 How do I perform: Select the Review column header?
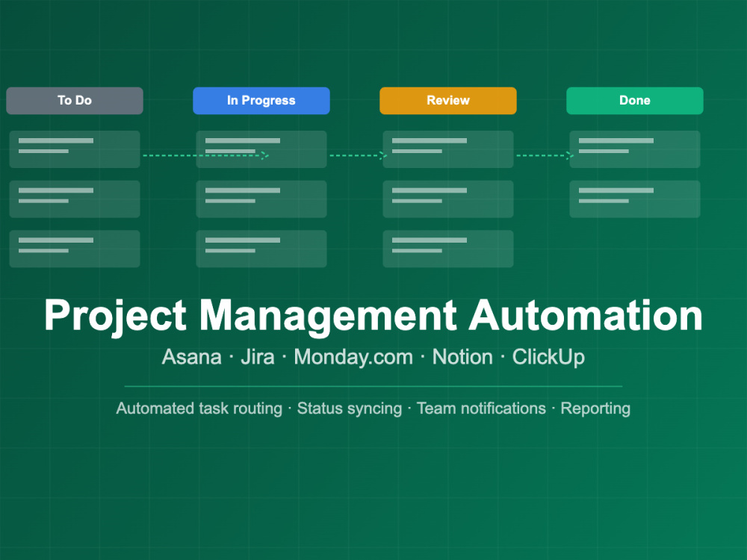[448, 101]
